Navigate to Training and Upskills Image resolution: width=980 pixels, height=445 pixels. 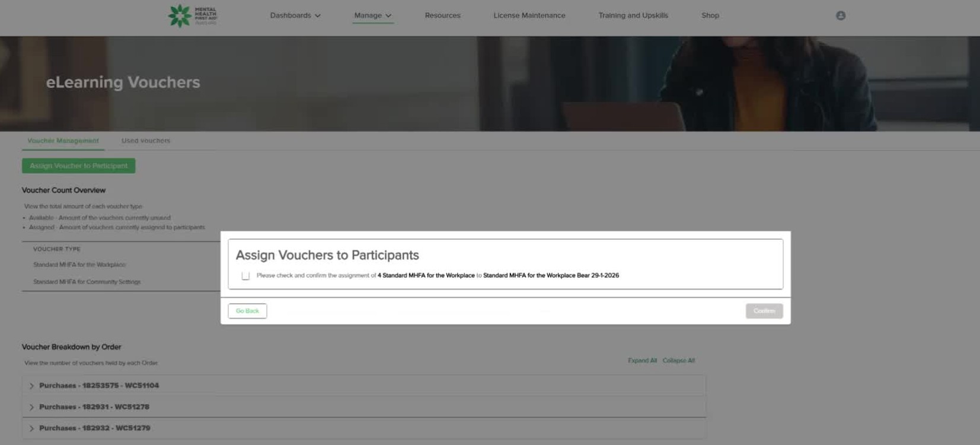pos(633,16)
